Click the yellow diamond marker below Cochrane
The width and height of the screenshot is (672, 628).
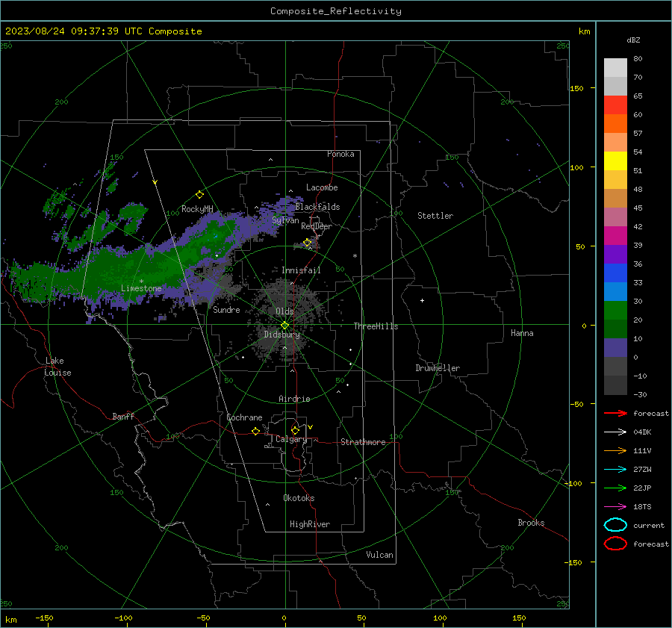coord(255,432)
